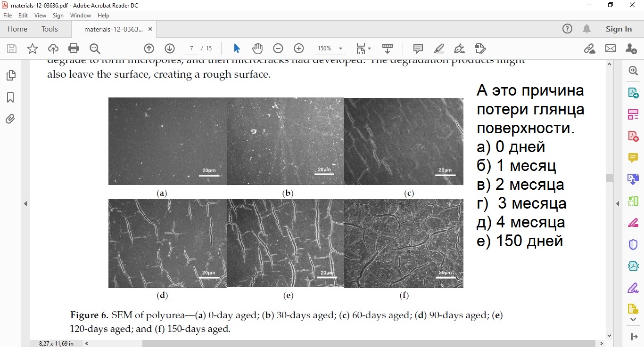644x347 pixels.
Task: Add document to starred favorites
Action: 33,48
